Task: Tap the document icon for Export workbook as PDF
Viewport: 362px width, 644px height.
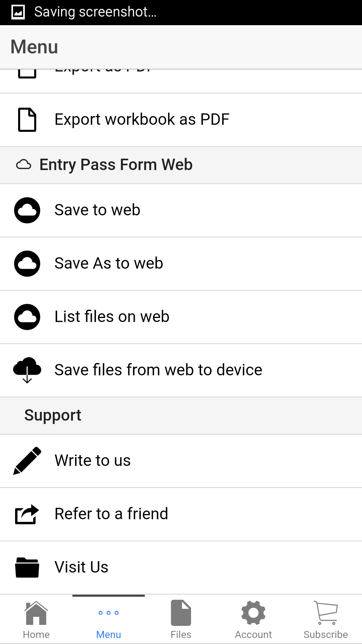Action: pos(27,120)
